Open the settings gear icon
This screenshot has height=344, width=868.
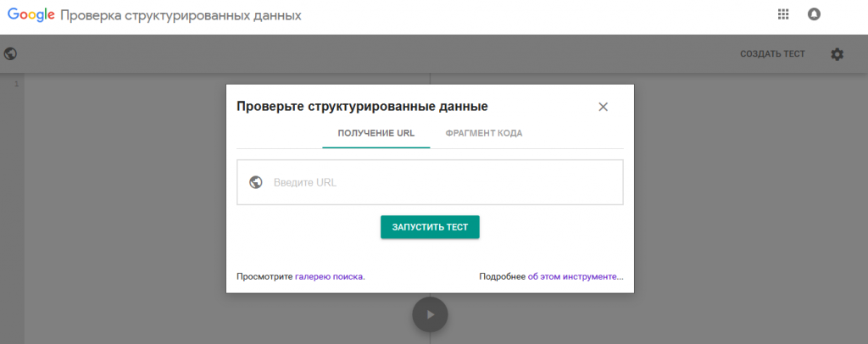837,54
